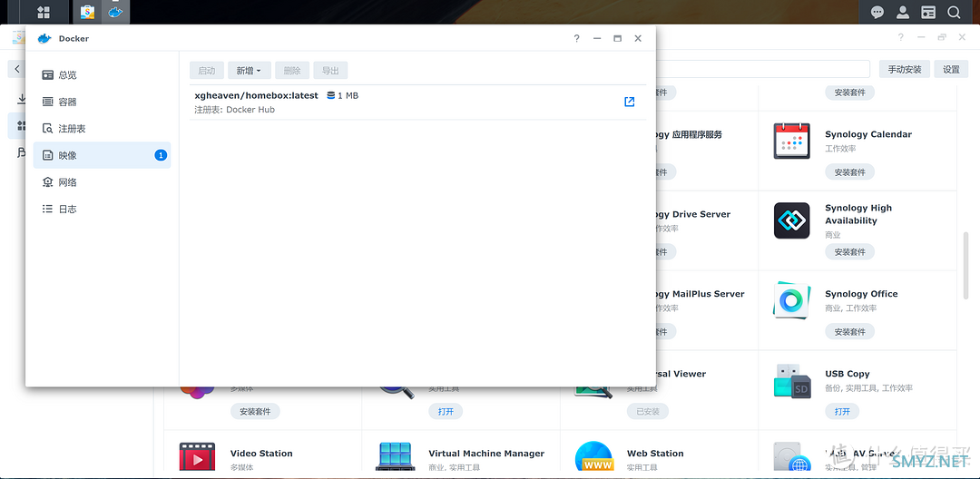The width and height of the screenshot is (980, 479).
Task: Click the 注册表: Docker Hub text
Action: (234, 110)
